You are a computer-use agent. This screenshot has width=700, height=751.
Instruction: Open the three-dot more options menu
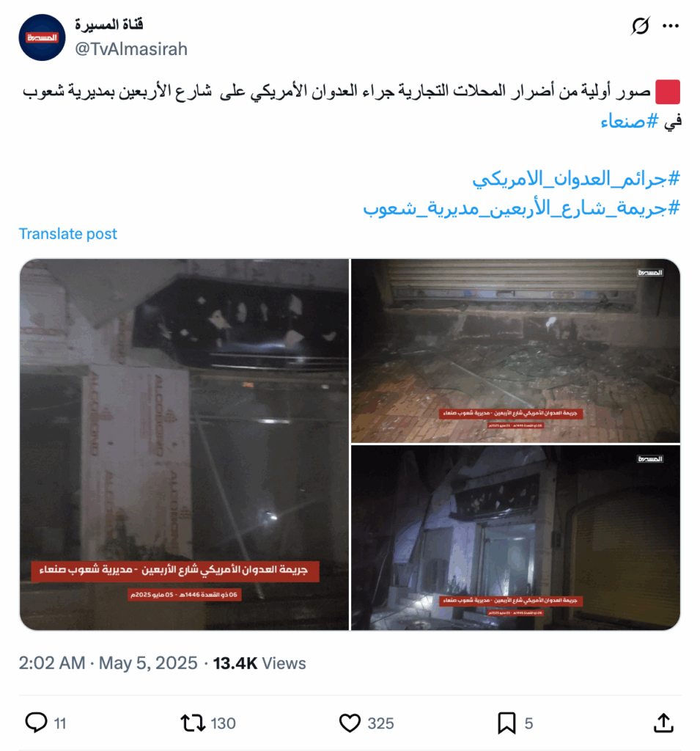(671, 26)
